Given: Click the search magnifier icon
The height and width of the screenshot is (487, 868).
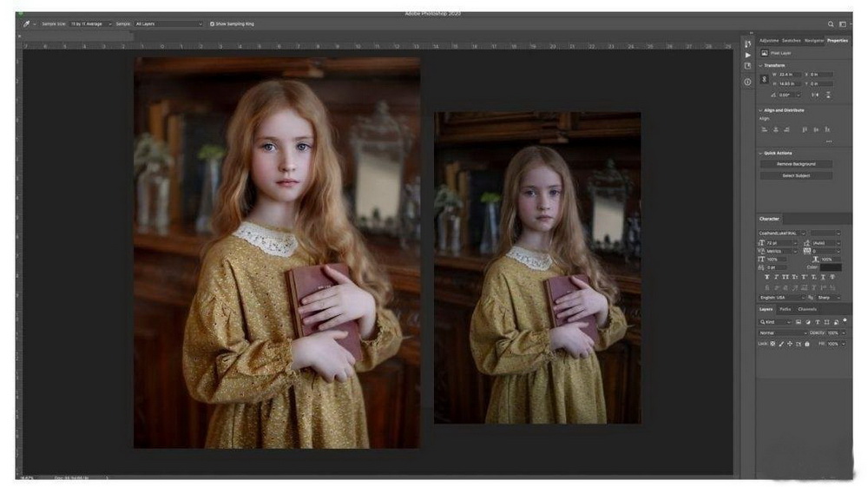Looking at the screenshot, I should click(x=831, y=23).
